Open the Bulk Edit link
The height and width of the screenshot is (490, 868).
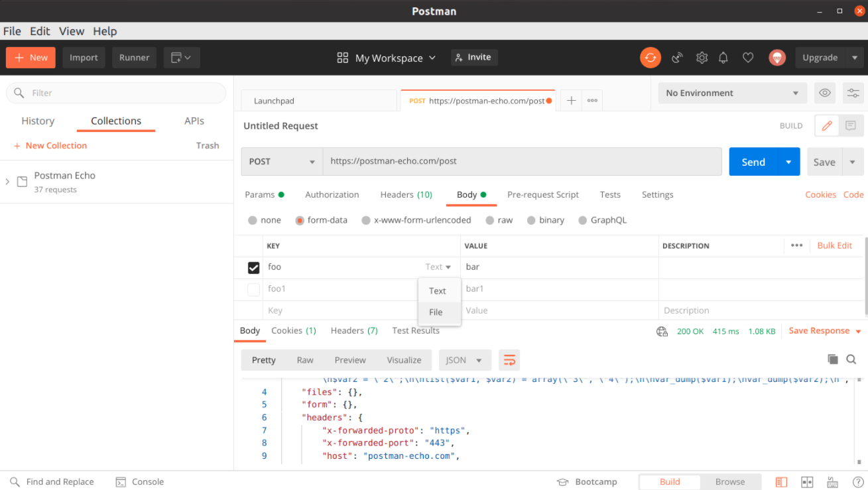835,245
